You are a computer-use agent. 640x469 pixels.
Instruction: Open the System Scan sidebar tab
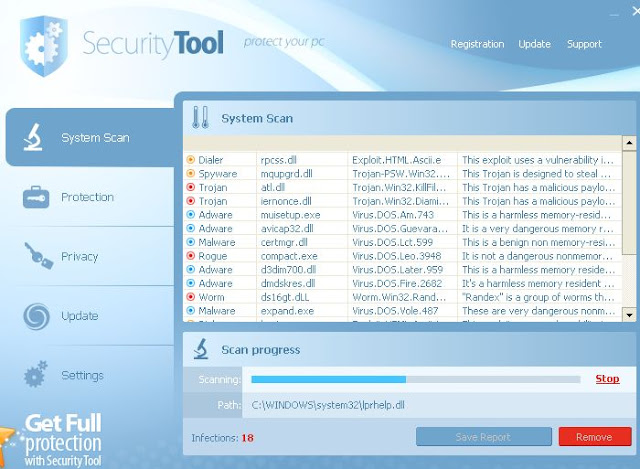91,137
